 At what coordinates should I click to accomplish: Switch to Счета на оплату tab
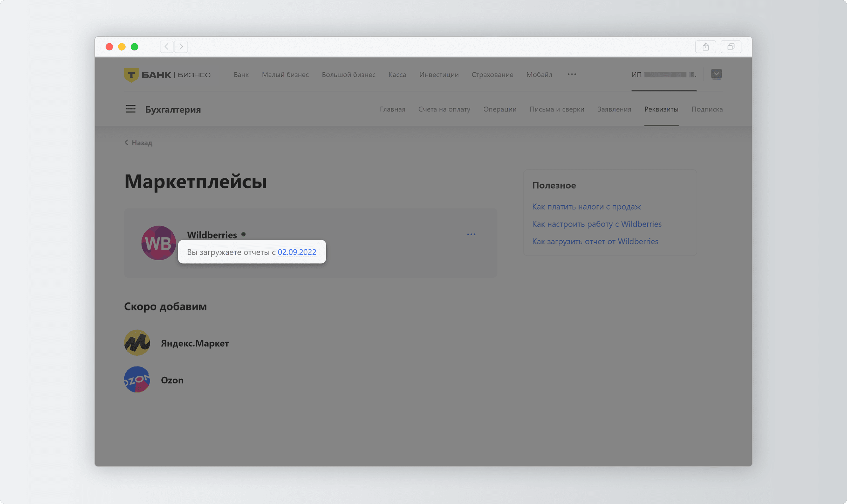pyautogui.click(x=444, y=109)
